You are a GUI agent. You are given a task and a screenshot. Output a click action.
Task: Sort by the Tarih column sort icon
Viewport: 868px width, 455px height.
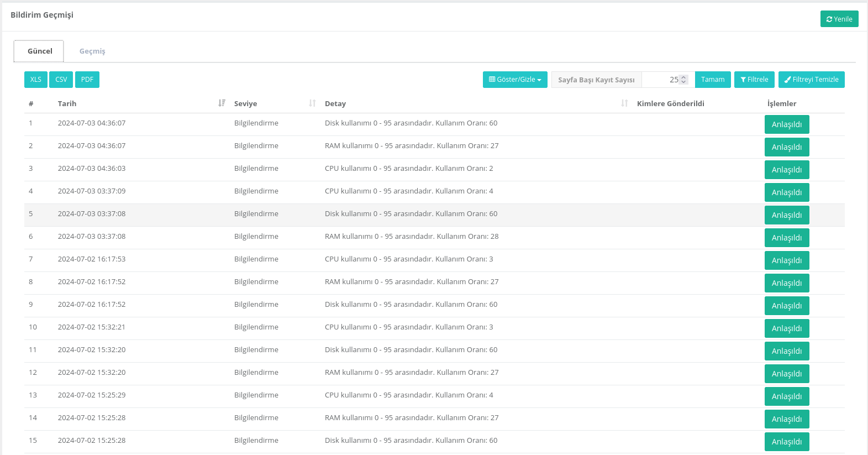click(222, 103)
